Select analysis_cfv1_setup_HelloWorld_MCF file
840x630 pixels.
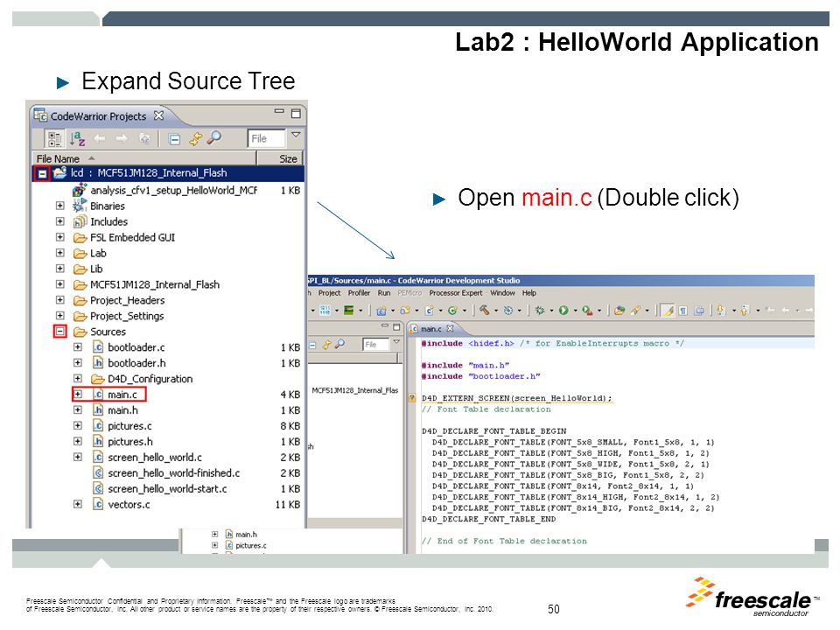tap(173, 190)
